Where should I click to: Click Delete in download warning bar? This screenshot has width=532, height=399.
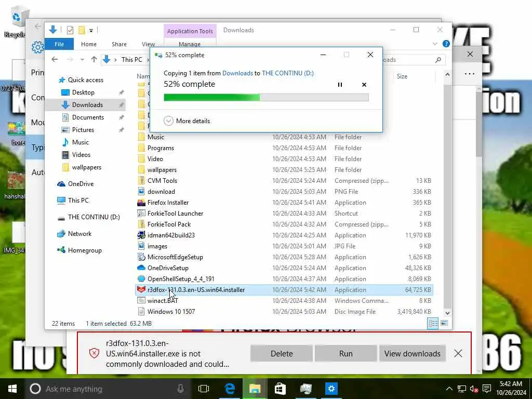[282, 353]
